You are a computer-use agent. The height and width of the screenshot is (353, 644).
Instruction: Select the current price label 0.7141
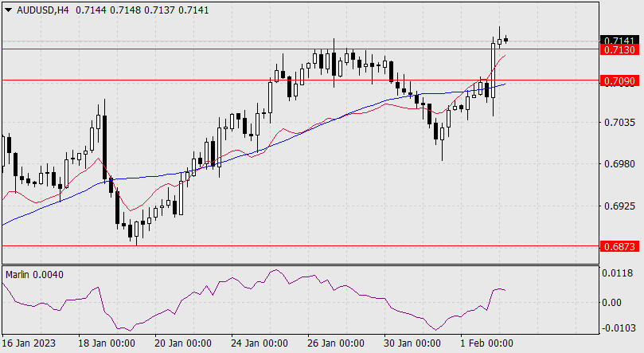point(619,41)
